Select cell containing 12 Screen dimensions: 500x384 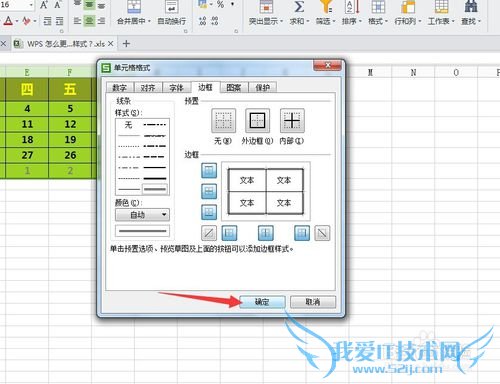[70, 124]
